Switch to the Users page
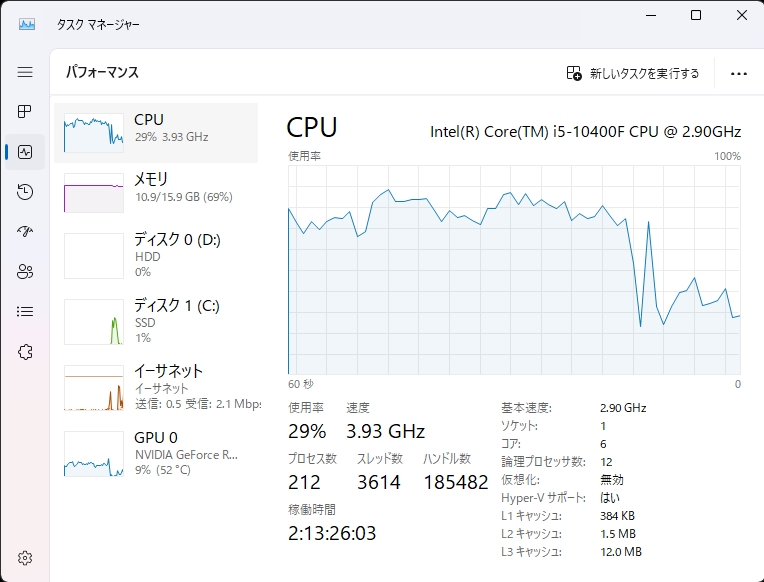 click(25, 271)
